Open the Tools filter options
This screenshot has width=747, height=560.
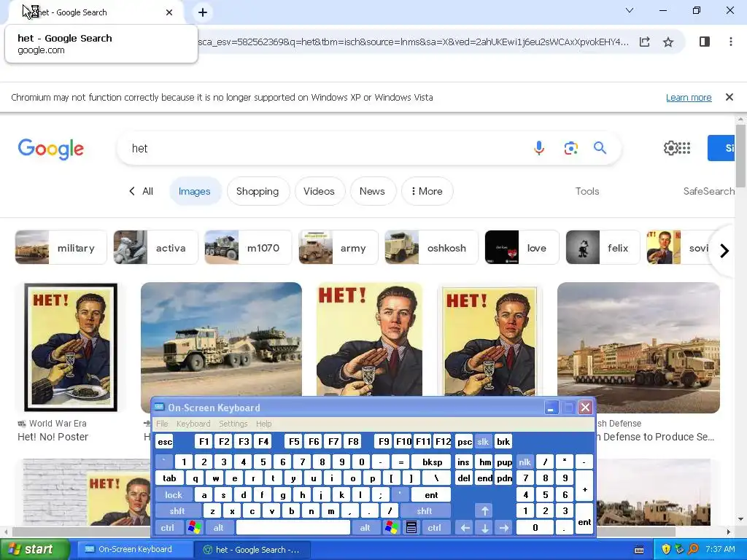[x=587, y=191]
